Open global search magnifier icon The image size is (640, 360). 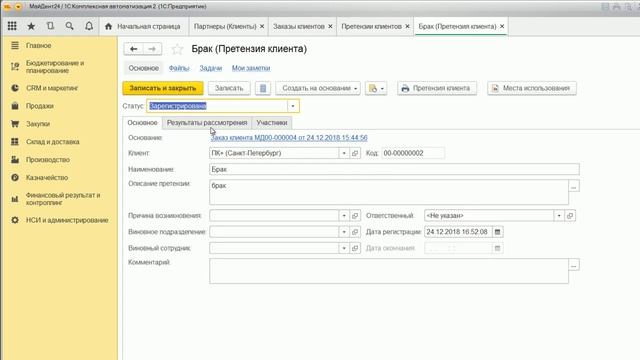(69, 26)
